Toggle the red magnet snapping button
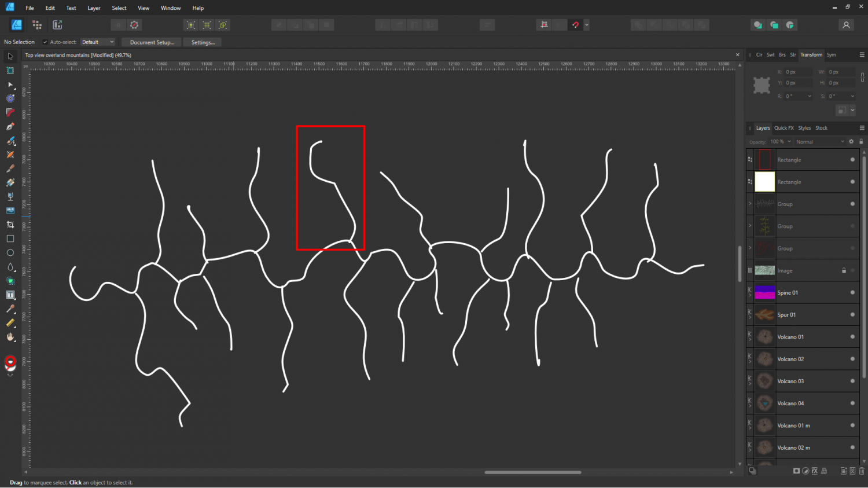The width and height of the screenshot is (868, 488). click(x=575, y=25)
